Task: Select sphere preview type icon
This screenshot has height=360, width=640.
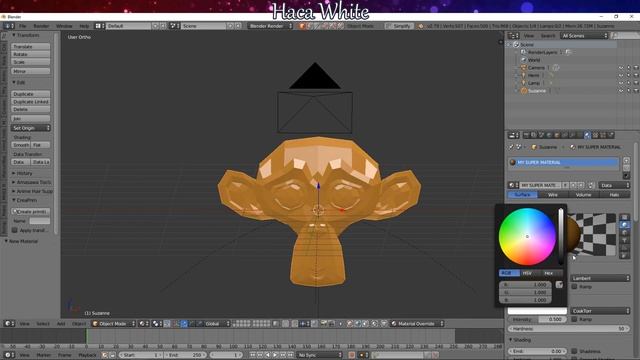Action: 624,225
